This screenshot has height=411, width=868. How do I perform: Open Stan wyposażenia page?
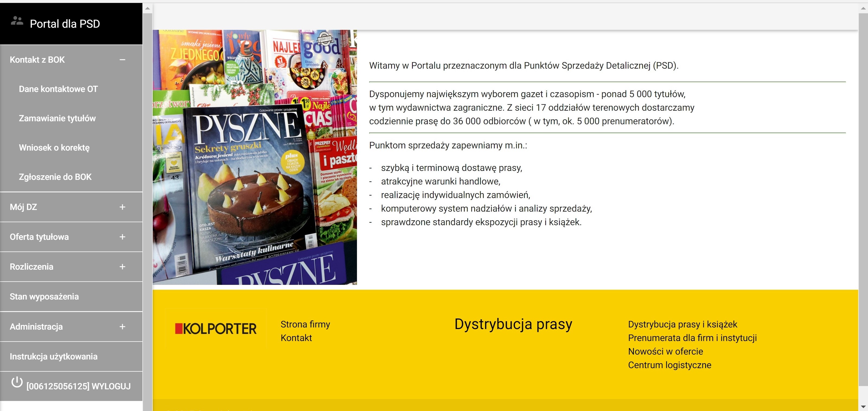coord(44,297)
